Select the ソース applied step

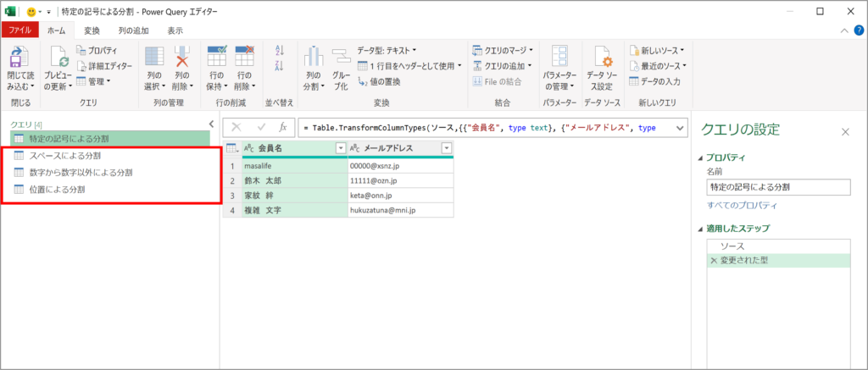point(778,246)
